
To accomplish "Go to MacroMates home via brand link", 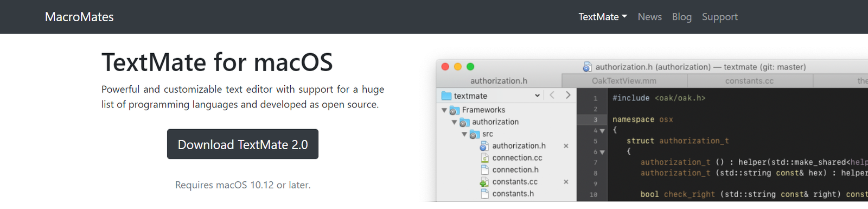I will point(79,17).
